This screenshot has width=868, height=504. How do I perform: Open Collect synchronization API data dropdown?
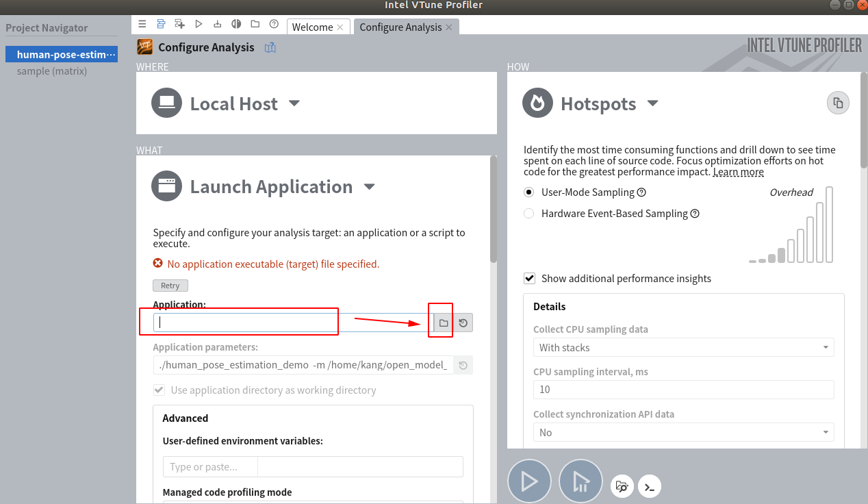tap(684, 432)
